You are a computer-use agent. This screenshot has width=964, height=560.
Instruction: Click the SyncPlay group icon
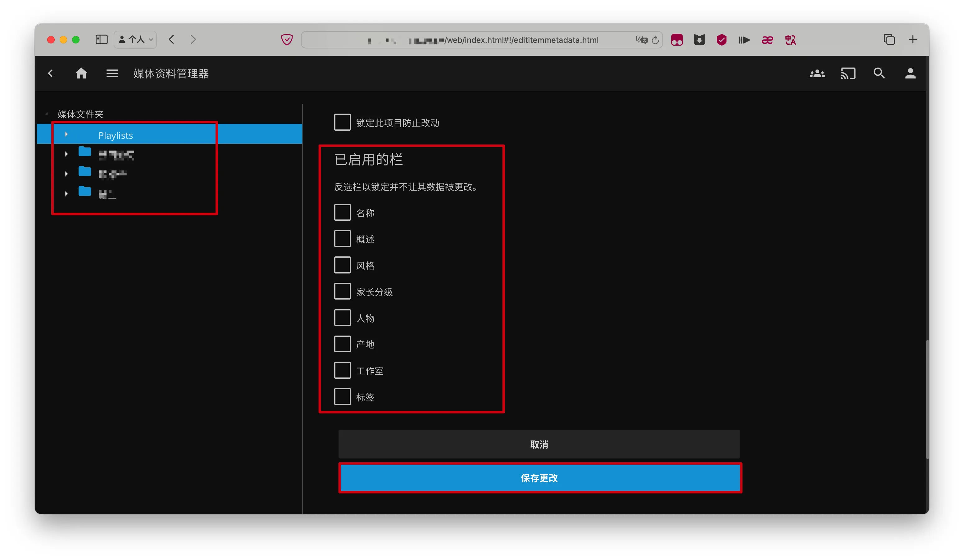point(817,73)
